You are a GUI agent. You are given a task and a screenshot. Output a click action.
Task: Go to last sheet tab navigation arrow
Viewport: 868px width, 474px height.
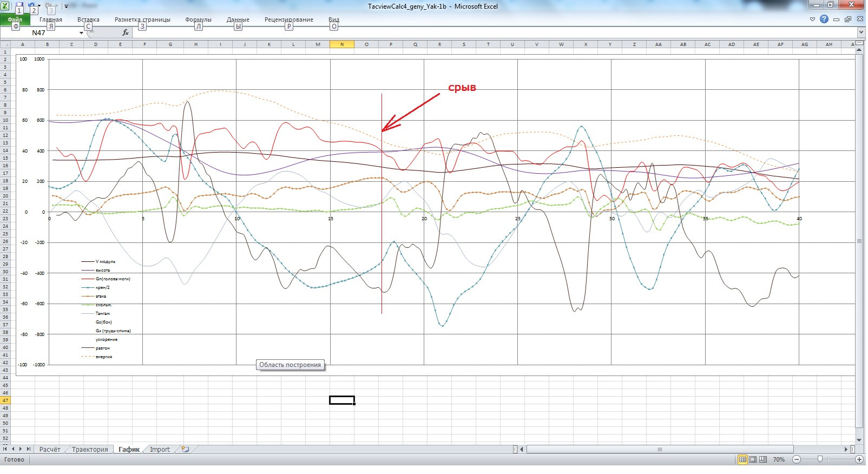(x=29, y=449)
